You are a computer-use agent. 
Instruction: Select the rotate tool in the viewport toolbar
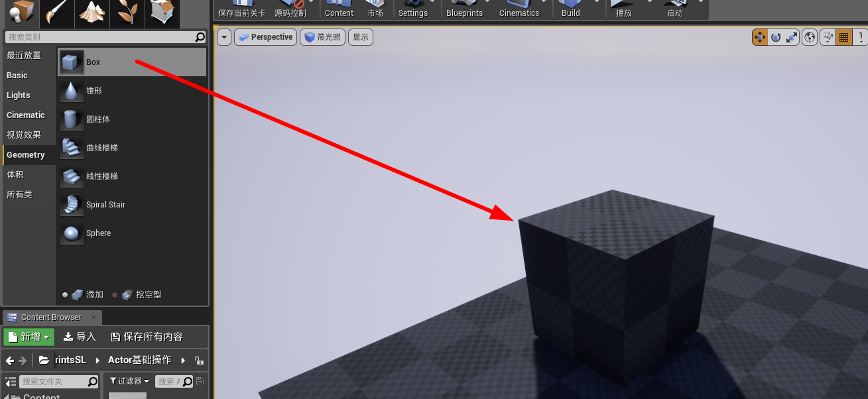(x=776, y=37)
